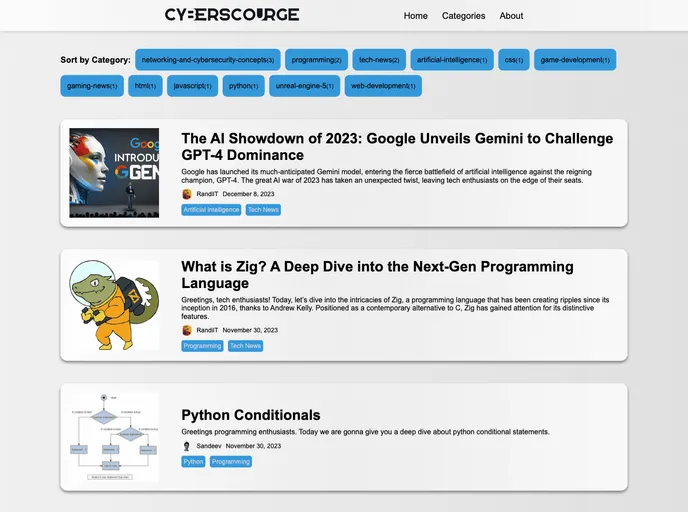688x512 pixels.
Task: Filter by programming(2) category
Action: 316,60
